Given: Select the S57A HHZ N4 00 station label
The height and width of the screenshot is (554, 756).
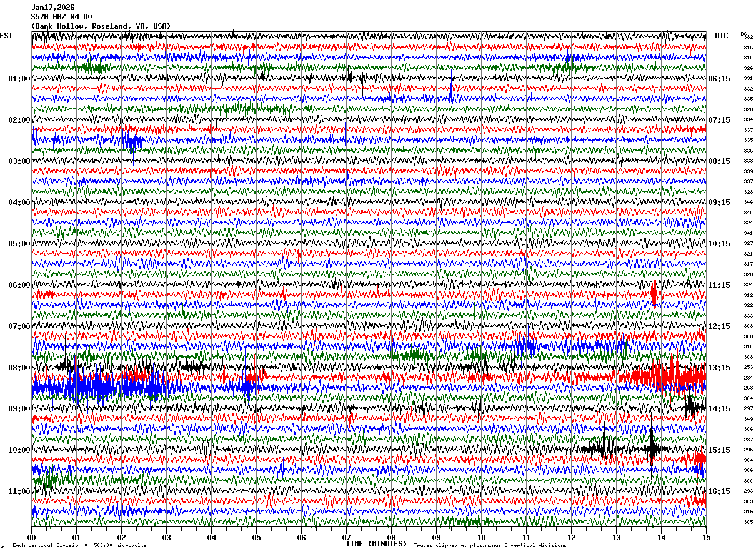Looking at the screenshot, I should (x=61, y=17).
